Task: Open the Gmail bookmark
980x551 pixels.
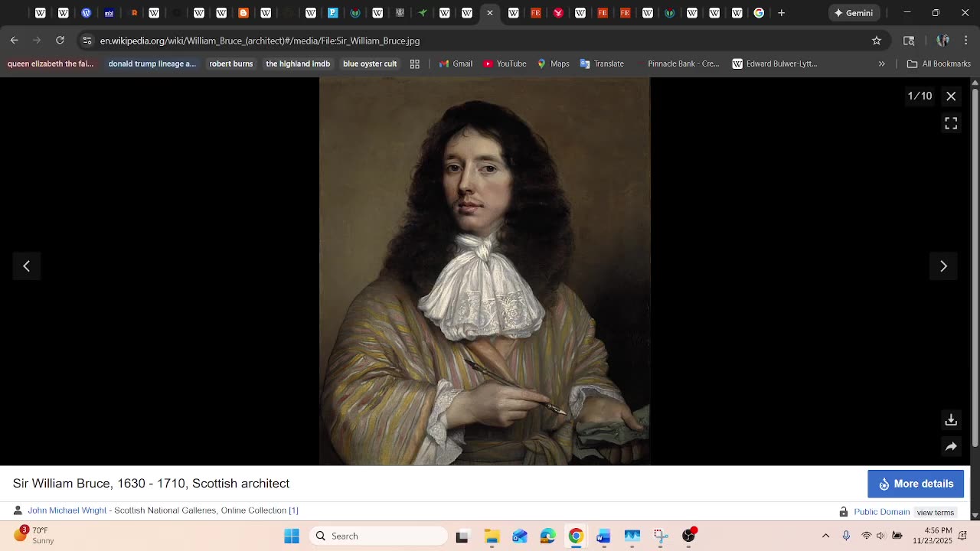Action: click(456, 64)
